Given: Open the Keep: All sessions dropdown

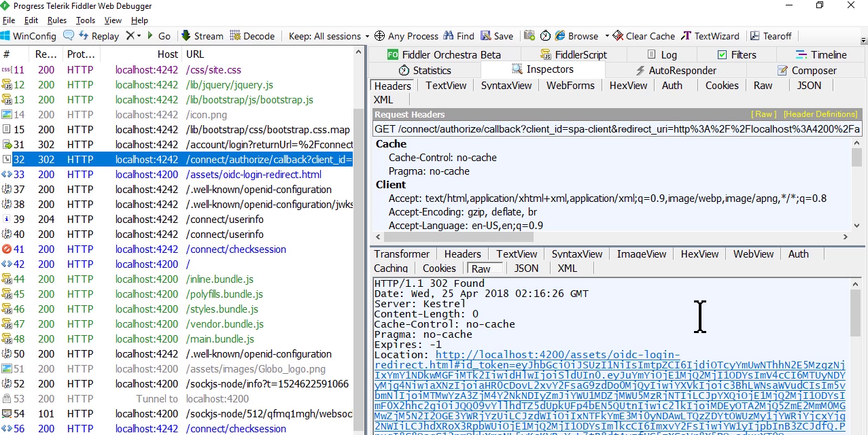Looking at the screenshot, I should [329, 36].
